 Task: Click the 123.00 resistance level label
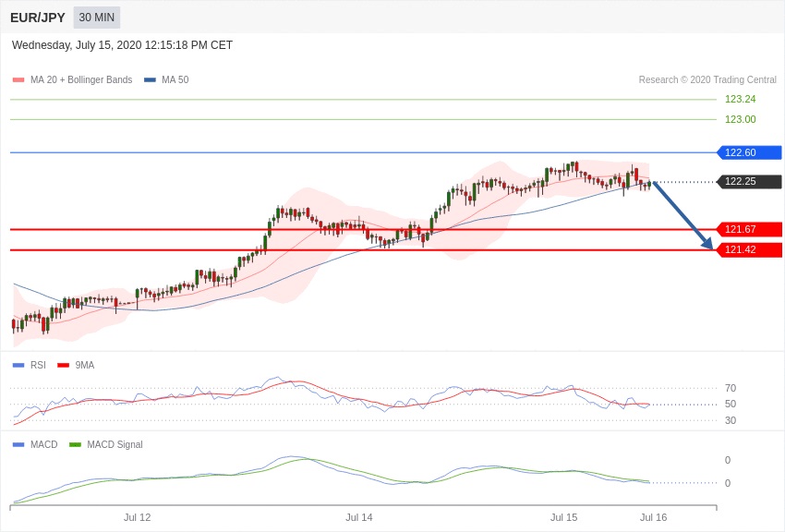coord(740,119)
